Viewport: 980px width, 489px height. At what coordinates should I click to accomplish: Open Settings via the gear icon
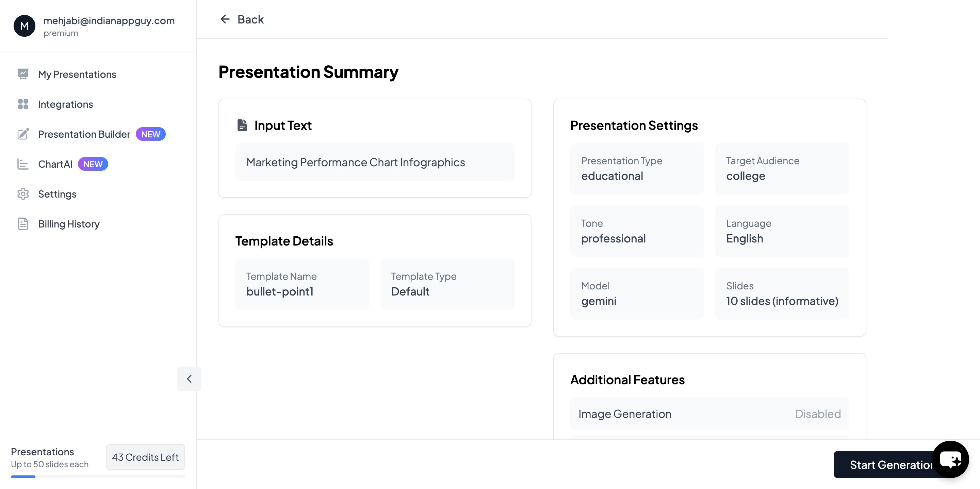[23, 194]
